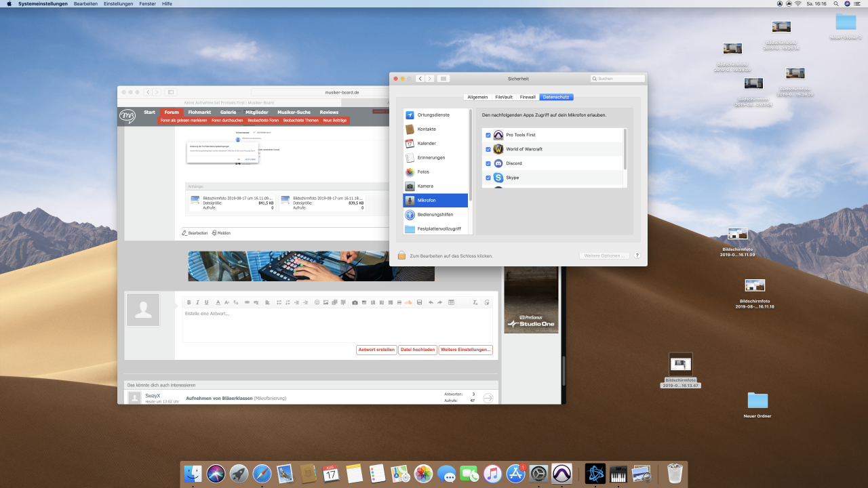
Task: Click Foren als gelesen markieren
Action: [184, 120]
